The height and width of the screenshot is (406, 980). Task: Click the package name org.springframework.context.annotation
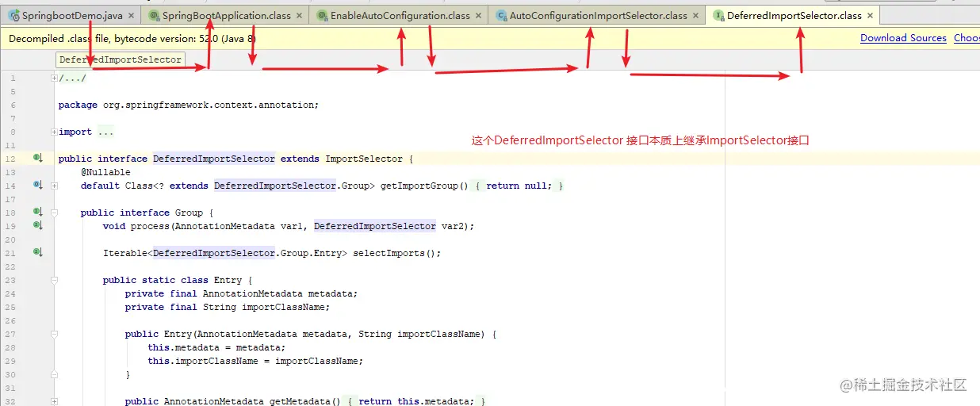click(209, 105)
